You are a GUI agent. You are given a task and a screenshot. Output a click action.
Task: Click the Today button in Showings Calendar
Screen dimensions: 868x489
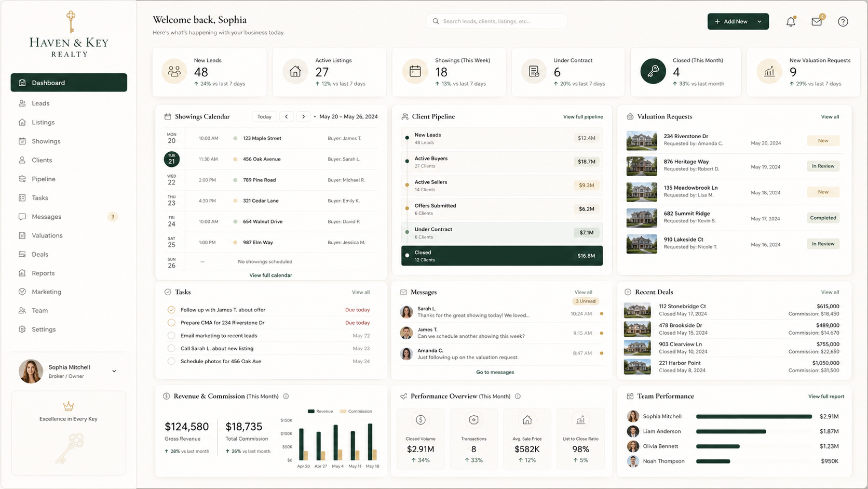264,116
